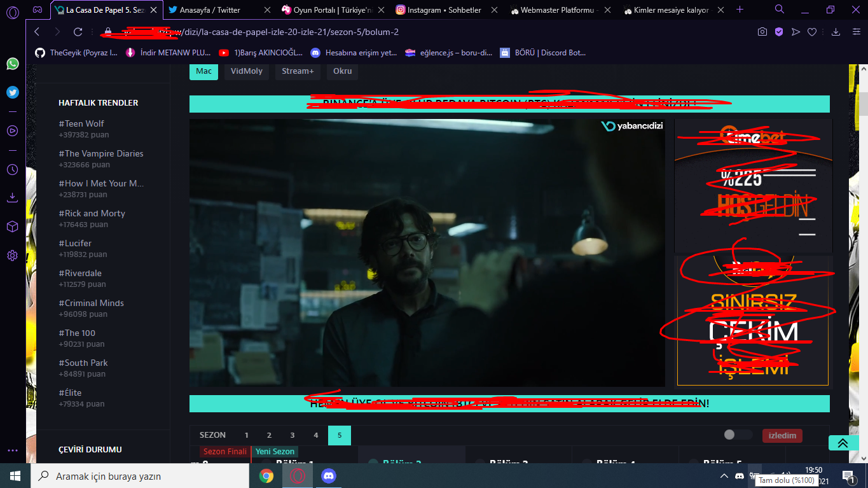The image size is (868, 488).
Task: Open Downloads icon in the sidebar
Action: [13, 197]
